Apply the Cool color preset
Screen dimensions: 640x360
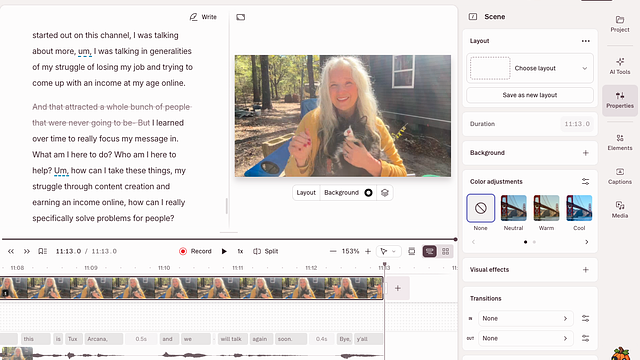pyautogui.click(x=579, y=208)
